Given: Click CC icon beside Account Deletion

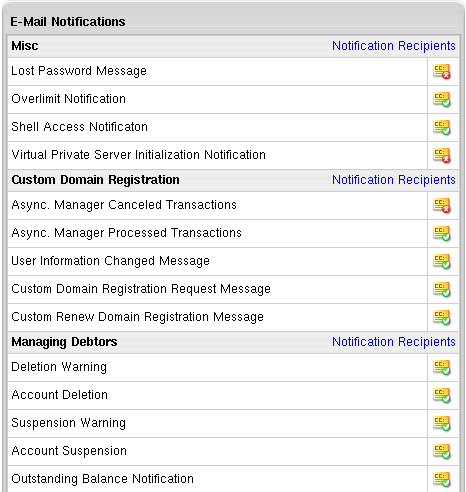Looking at the screenshot, I should [442, 395].
